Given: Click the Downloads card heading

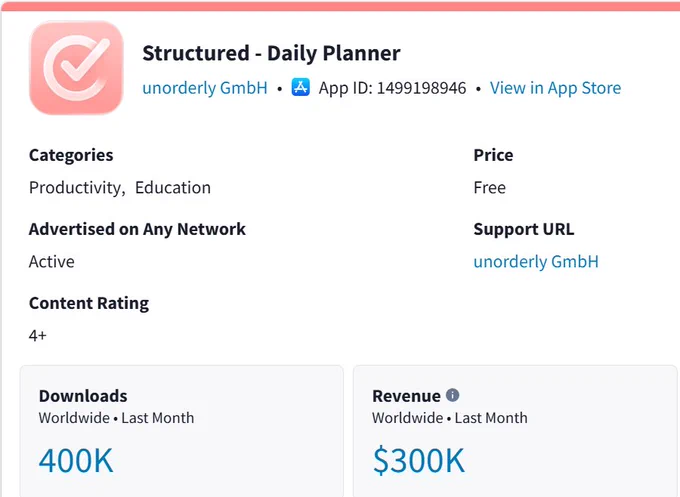Looking at the screenshot, I should click(x=83, y=396).
